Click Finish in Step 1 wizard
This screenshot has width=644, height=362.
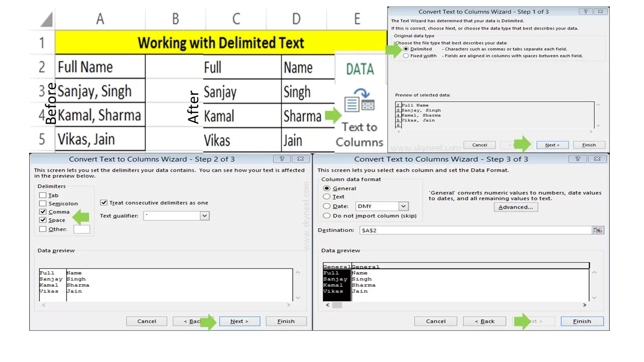(x=589, y=145)
